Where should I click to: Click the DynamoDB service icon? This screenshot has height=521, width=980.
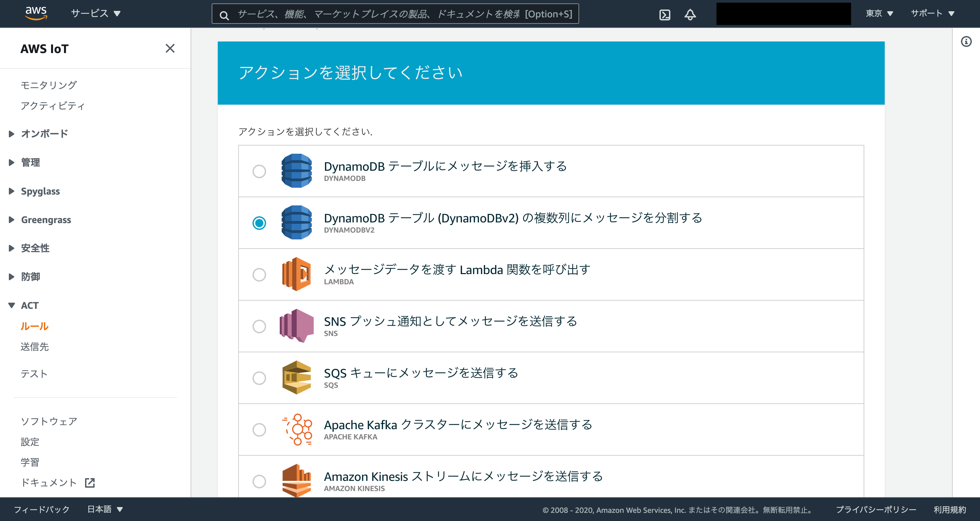[x=297, y=171]
